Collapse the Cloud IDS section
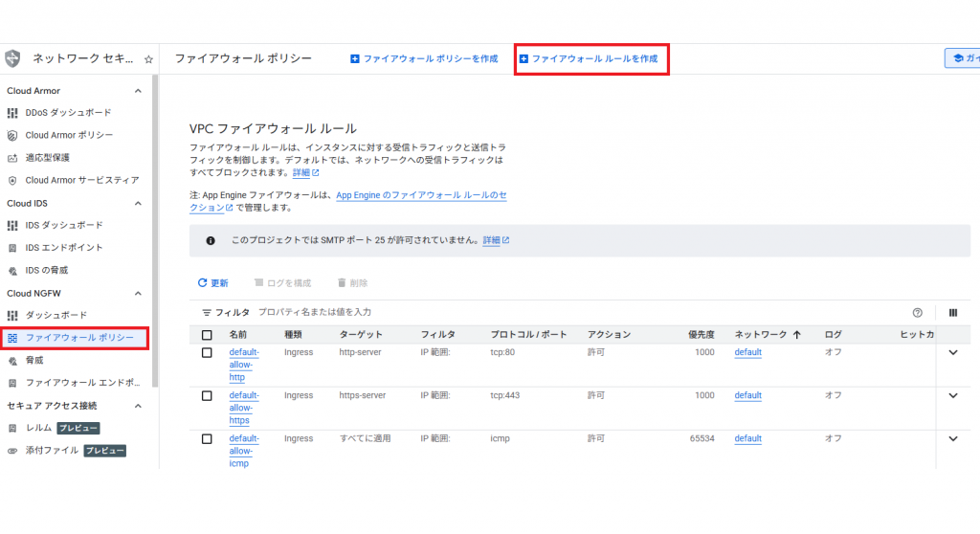This screenshot has height=534, width=980. [x=138, y=204]
